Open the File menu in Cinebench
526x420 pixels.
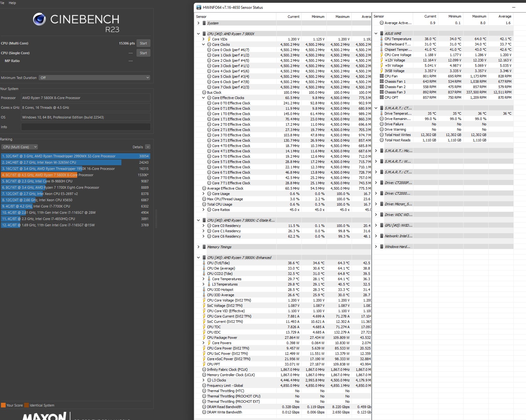pyautogui.click(x=2, y=3)
